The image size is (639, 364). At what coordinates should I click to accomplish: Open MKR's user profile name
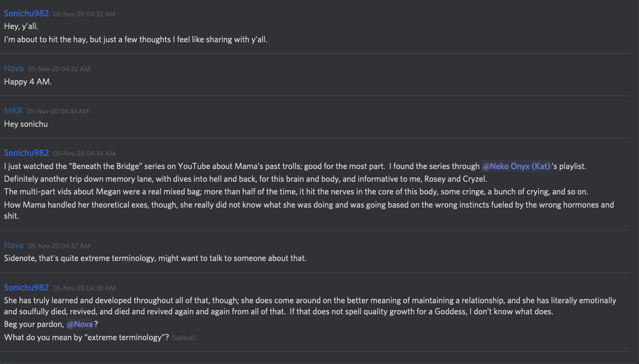click(13, 111)
